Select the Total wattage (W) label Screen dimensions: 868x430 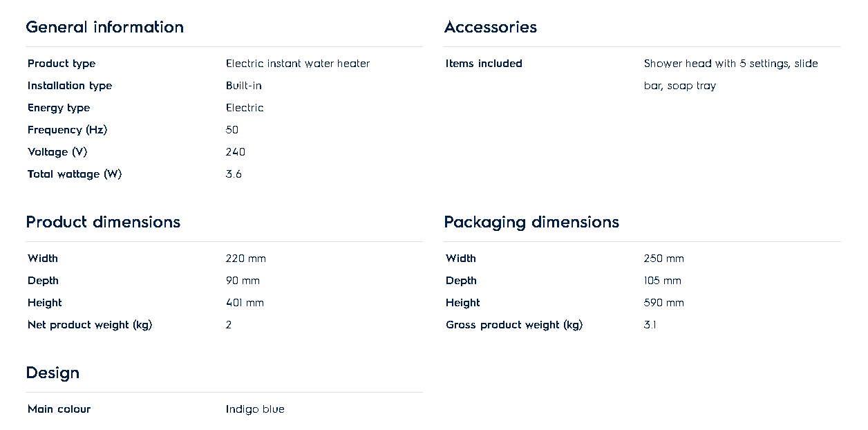click(75, 174)
